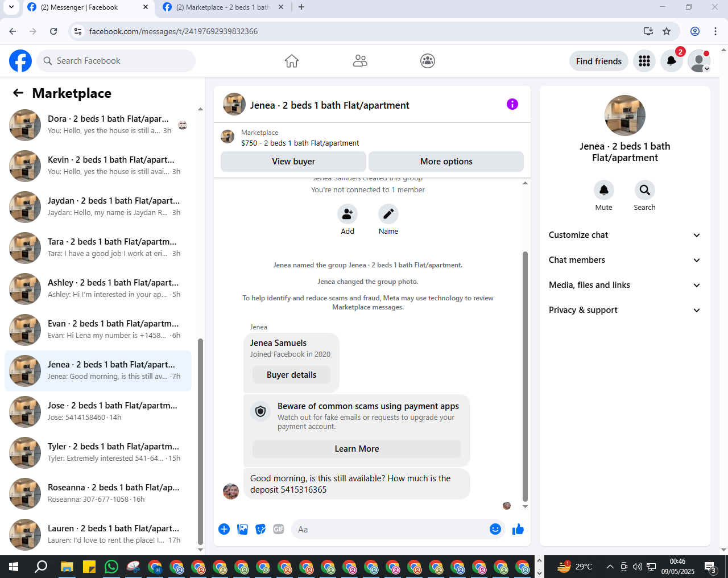
Task: Open emoji picker in message box
Action: tap(495, 530)
